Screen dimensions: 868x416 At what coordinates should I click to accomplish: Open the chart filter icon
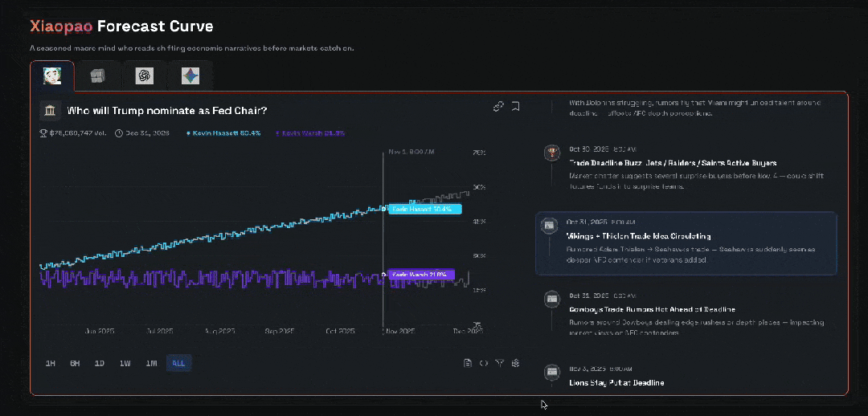coord(499,363)
